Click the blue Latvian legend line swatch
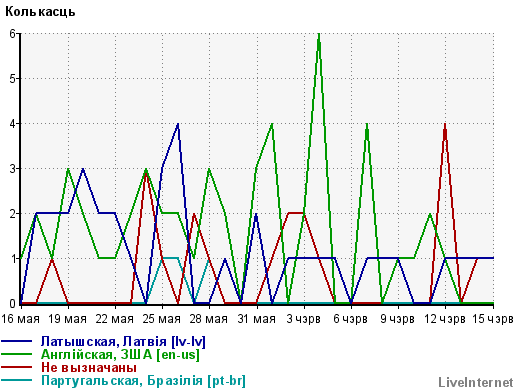 click(x=17, y=342)
